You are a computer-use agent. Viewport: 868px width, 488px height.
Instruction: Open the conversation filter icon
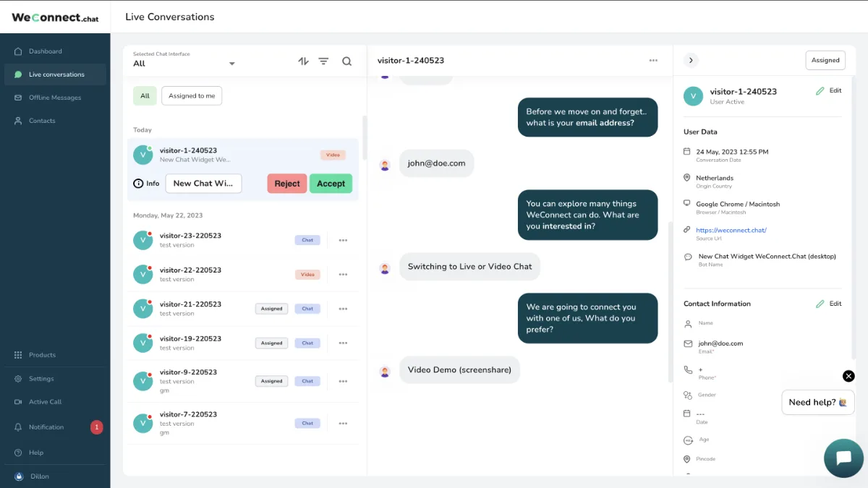[323, 61]
